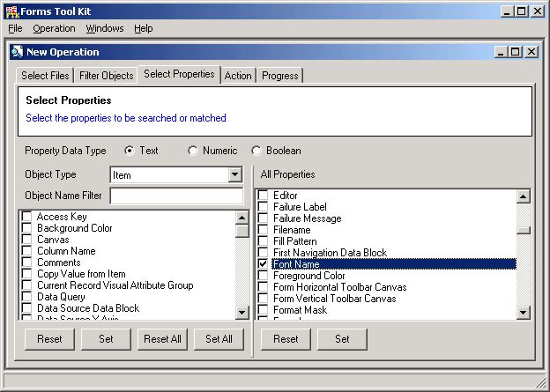
Task: Switch to the Select Properties tab
Action: (179, 74)
